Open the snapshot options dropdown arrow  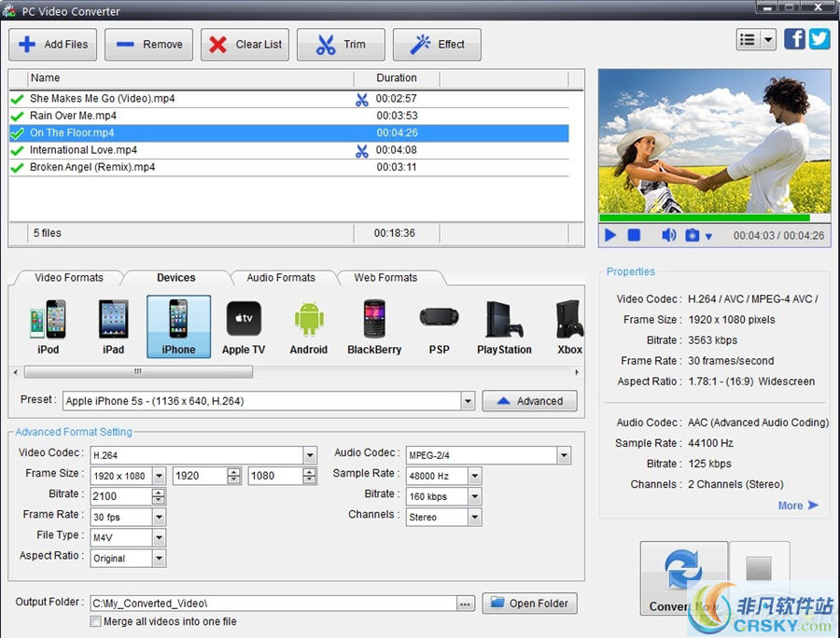[708, 236]
